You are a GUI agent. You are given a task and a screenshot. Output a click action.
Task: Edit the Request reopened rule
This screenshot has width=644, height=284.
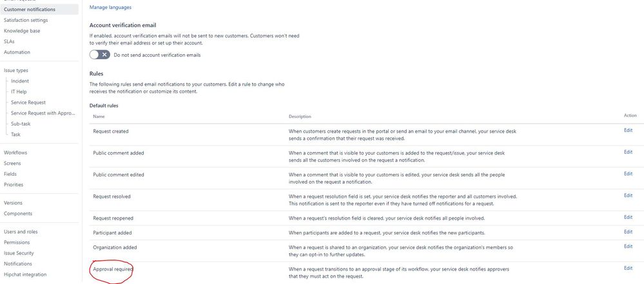click(628, 217)
